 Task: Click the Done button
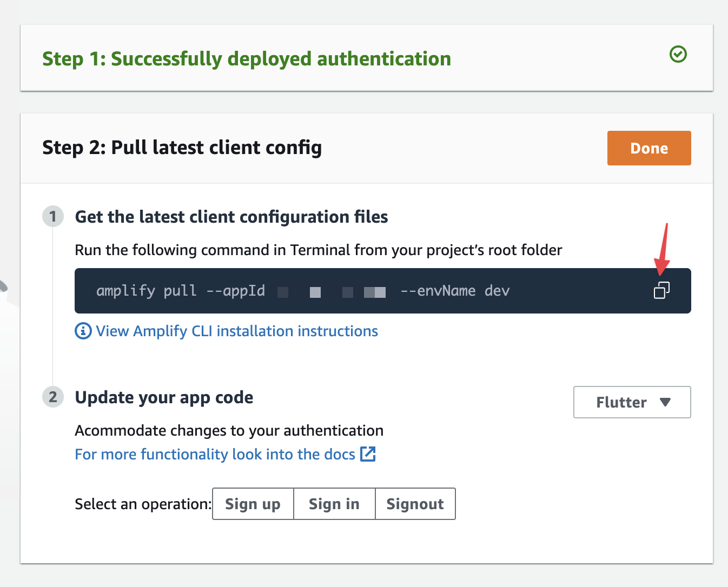coord(648,148)
